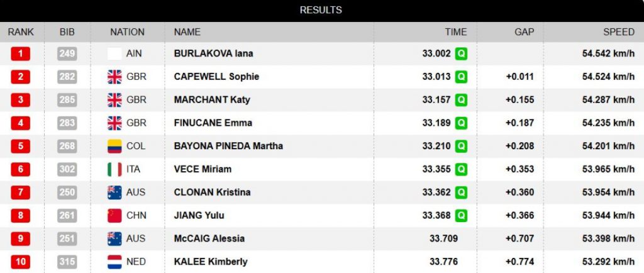Sort by the SPEED column header
644x273 pixels.
tap(618, 31)
